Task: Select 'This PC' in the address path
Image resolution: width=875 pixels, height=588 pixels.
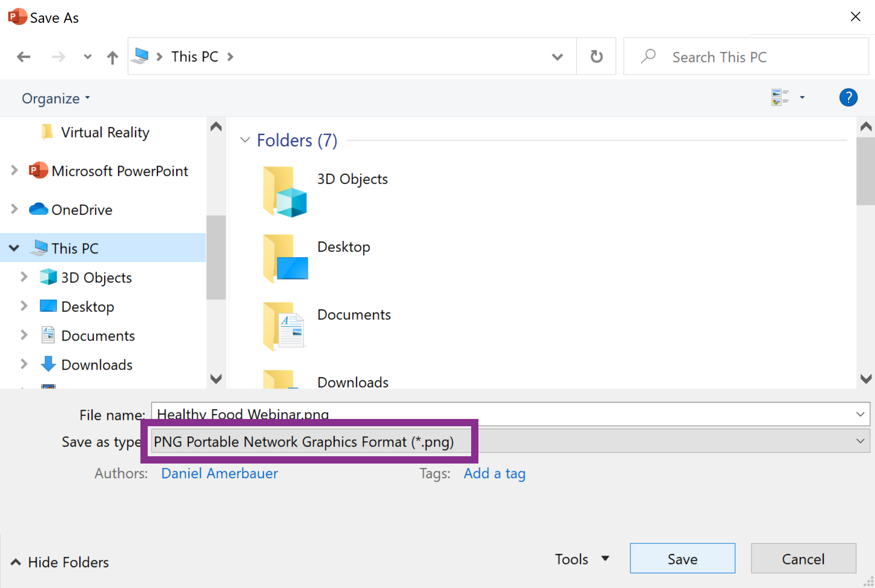Action: pos(195,57)
